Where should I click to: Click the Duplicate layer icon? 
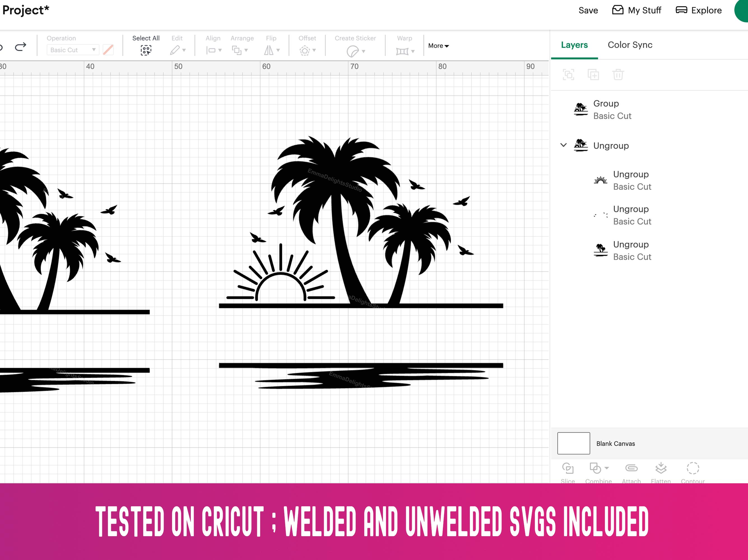[x=593, y=74]
